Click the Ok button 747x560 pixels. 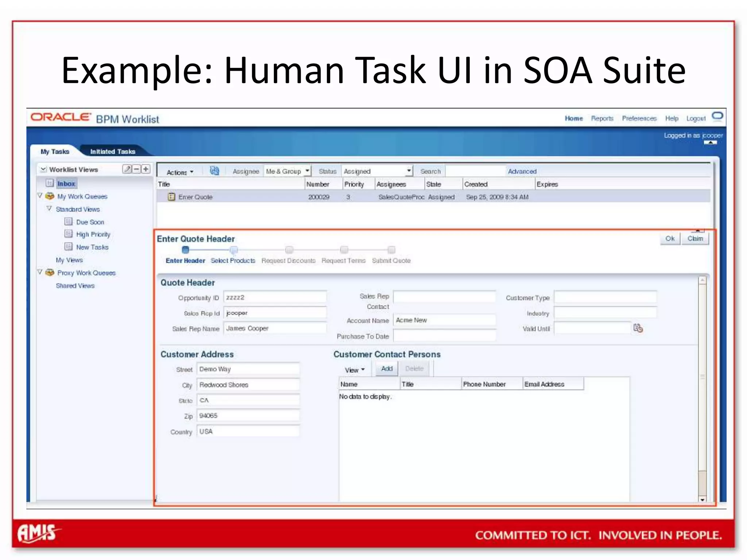coord(670,238)
